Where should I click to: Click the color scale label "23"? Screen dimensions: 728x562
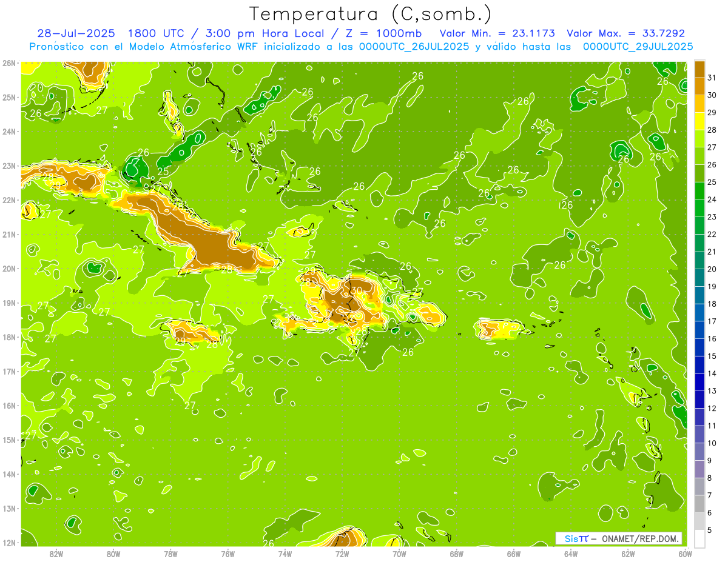click(x=712, y=217)
